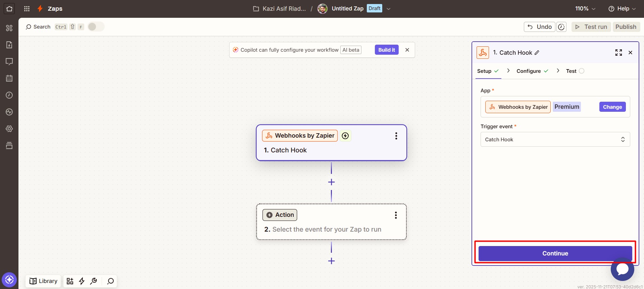Click Change to swap the app
This screenshot has width=644, height=289.
pyautogui.click(x=612, y=107)
